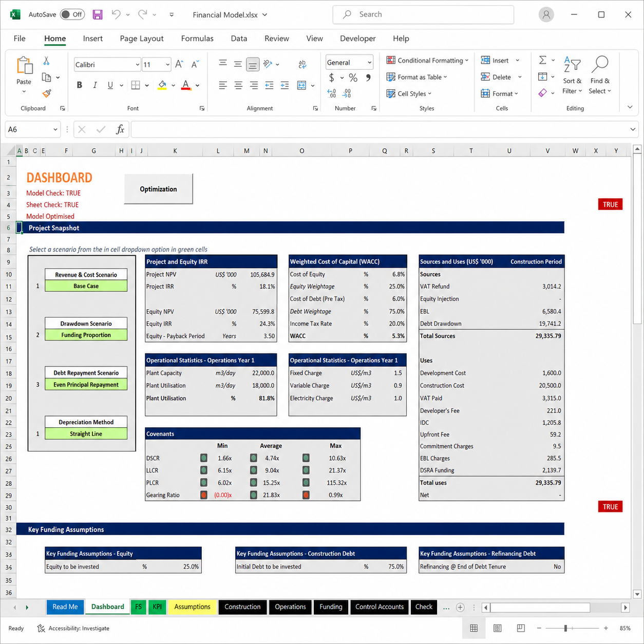
Task: Click the Copy icon in Clipboard group
Action: [46, 78]
